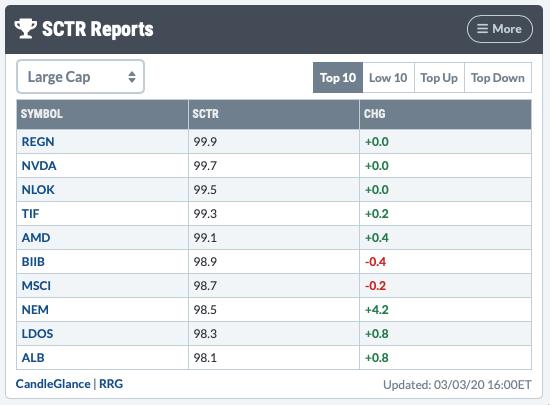Image resolution: width=550 pixels, height=405 pixels.
Task: Select the 99.7 SCTR value for NVDA
Action: (x=205, y=166)
